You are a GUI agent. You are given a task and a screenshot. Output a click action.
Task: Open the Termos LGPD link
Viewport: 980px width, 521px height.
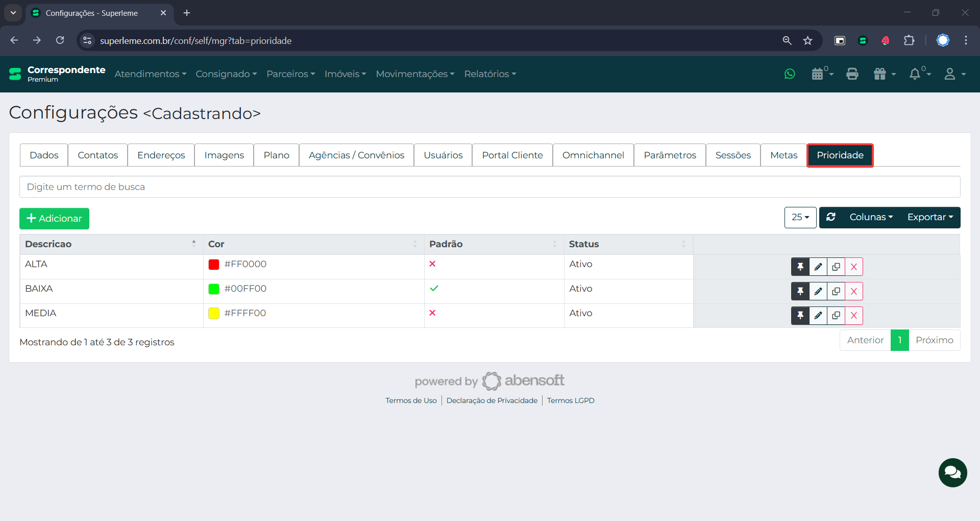(570, 400)
